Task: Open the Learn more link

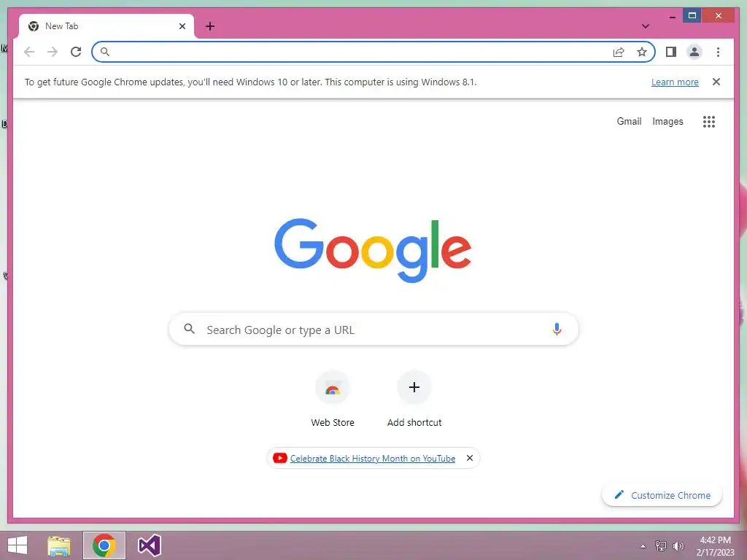Action: (675, 82)
